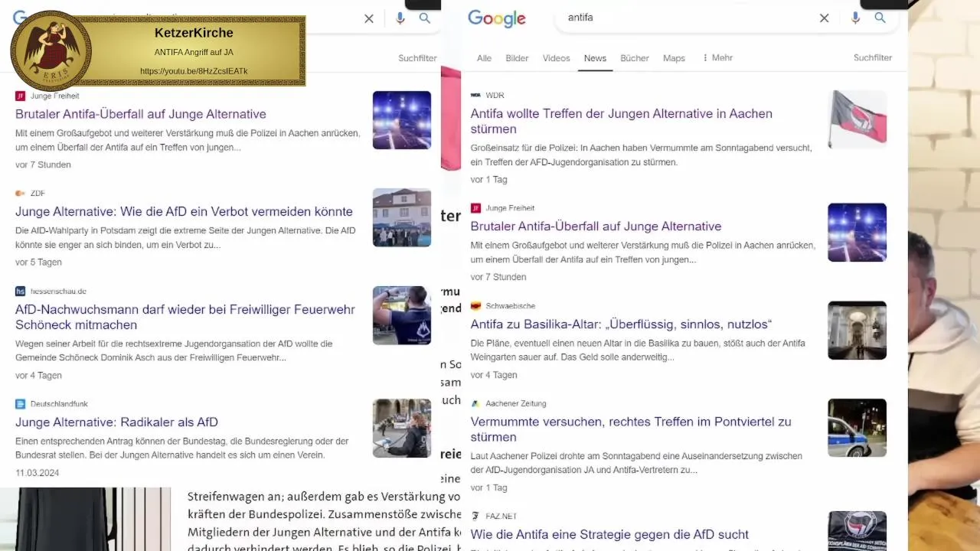This screenshot has width=980, height=551.
Task: Open 'Wie die AfD ein Verbot vermeiden' article
Action: pyautogui.click(x=184, y=212)
